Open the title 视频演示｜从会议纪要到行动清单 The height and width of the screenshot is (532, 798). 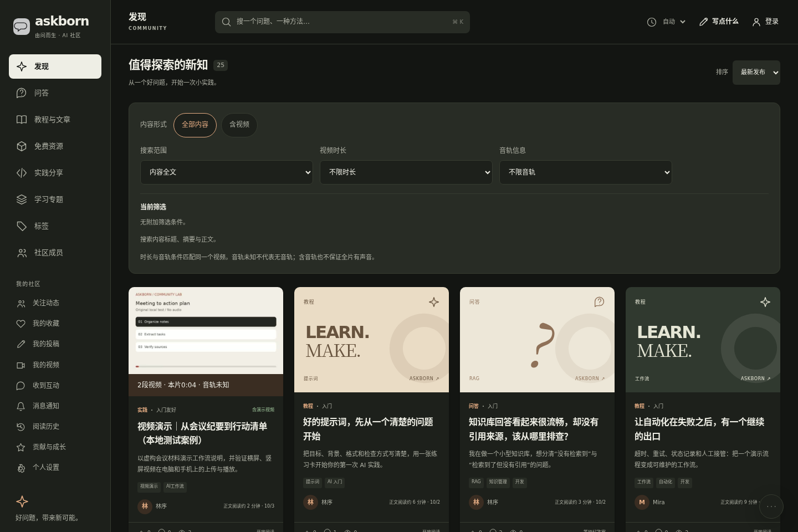pyautogui.click(x=202, y=433)
